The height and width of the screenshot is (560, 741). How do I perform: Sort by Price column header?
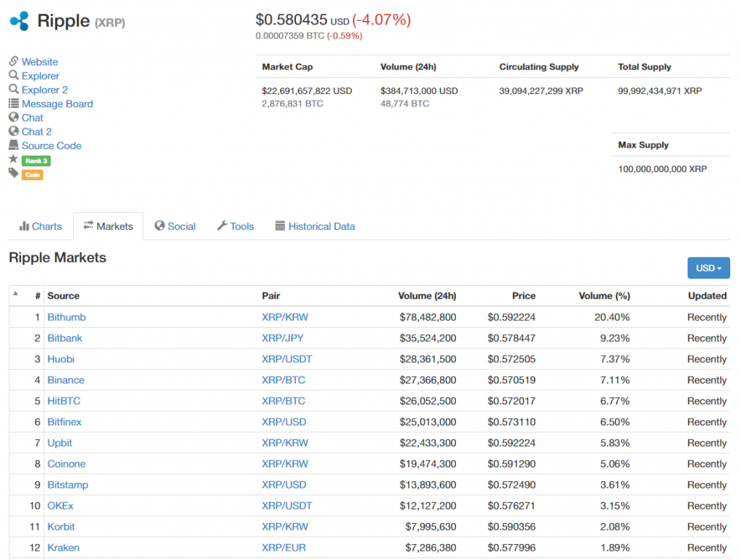click(524, 296)
